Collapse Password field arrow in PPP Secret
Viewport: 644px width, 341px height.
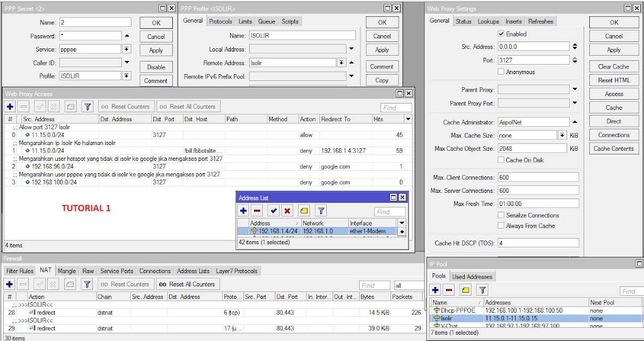pos(127,36)
